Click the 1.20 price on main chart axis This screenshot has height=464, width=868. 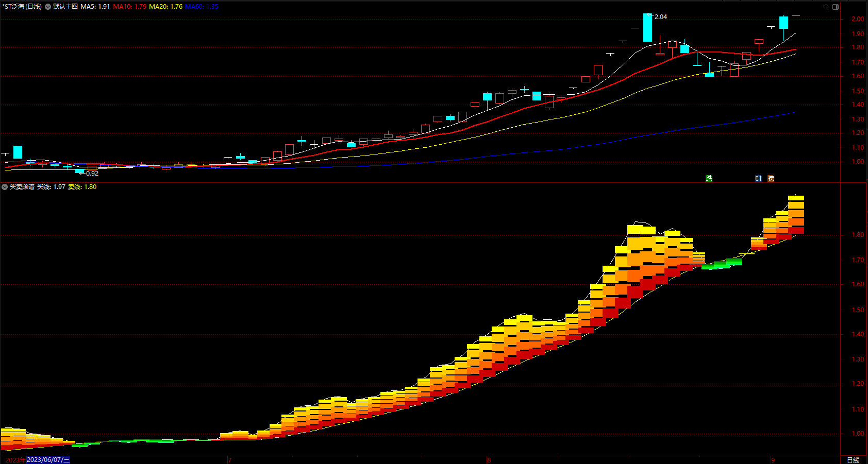(858, 133)
